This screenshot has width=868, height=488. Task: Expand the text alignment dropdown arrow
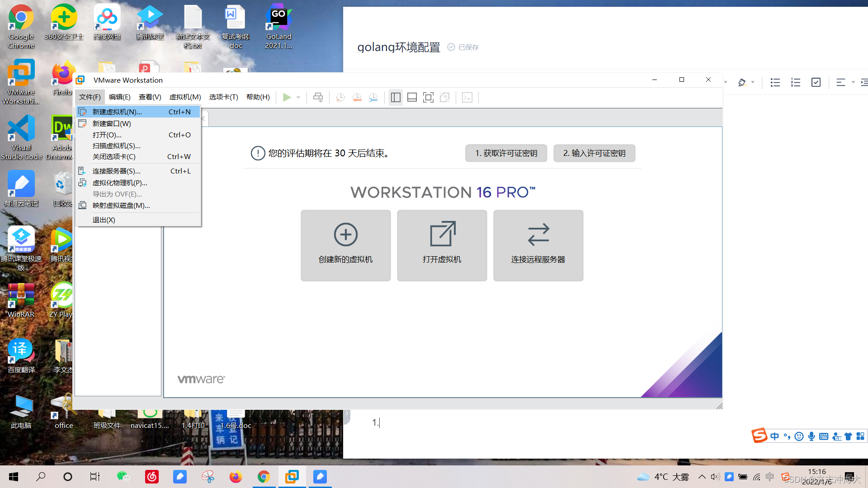853,82
